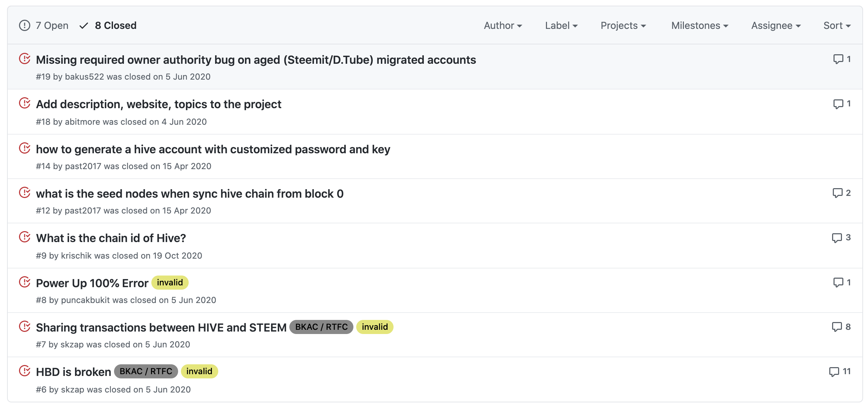
Task: Open issue about customized password and key
Action: point(213,149)
